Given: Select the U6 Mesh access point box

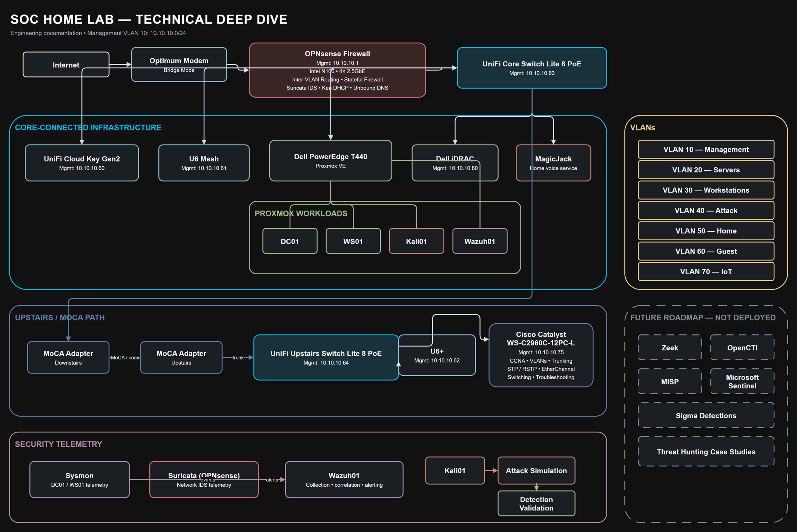Looking at the screenshot, I should tap(204, 163).
